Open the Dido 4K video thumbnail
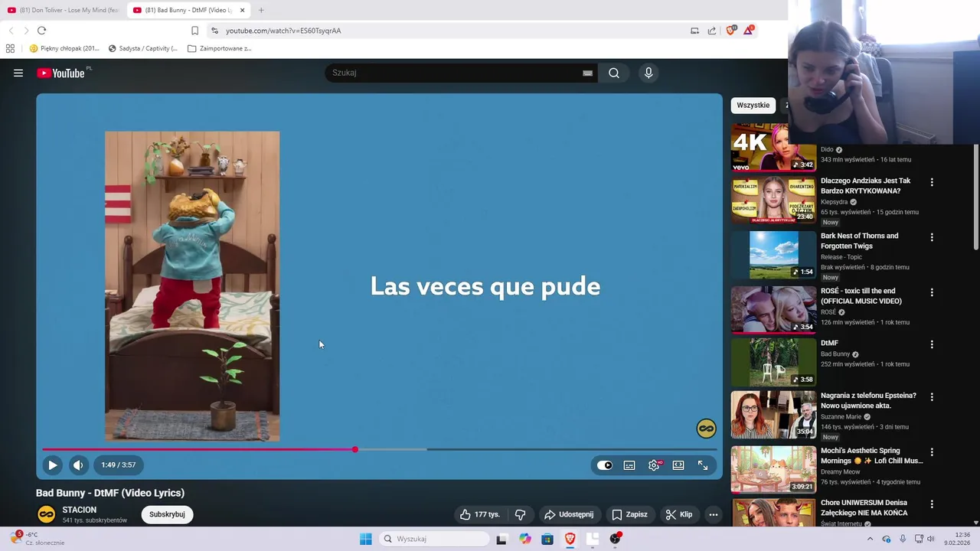This screenshot has width=980, height=551. tap(773, 148)
